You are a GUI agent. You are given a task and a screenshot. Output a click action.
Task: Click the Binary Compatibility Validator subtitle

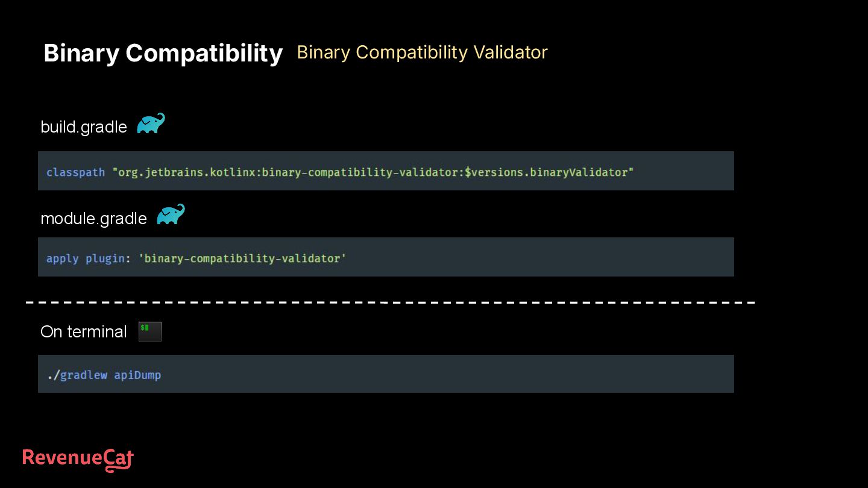(422, 52)
